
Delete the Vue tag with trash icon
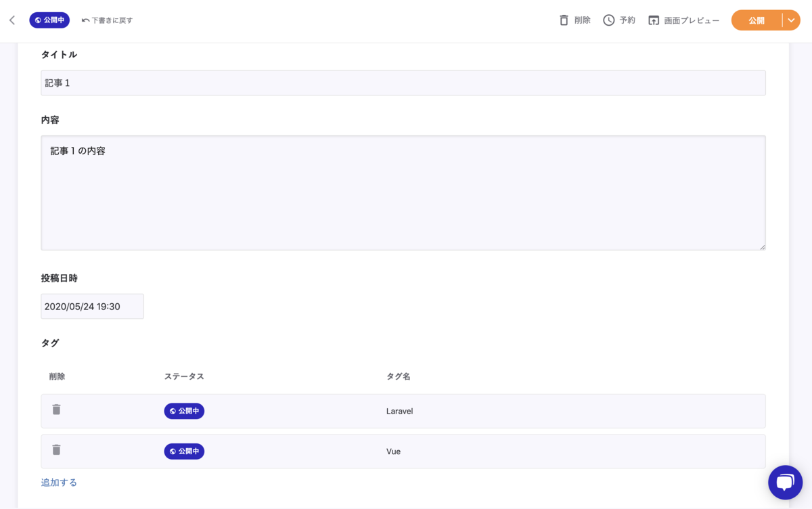click(x=56, y=450)
